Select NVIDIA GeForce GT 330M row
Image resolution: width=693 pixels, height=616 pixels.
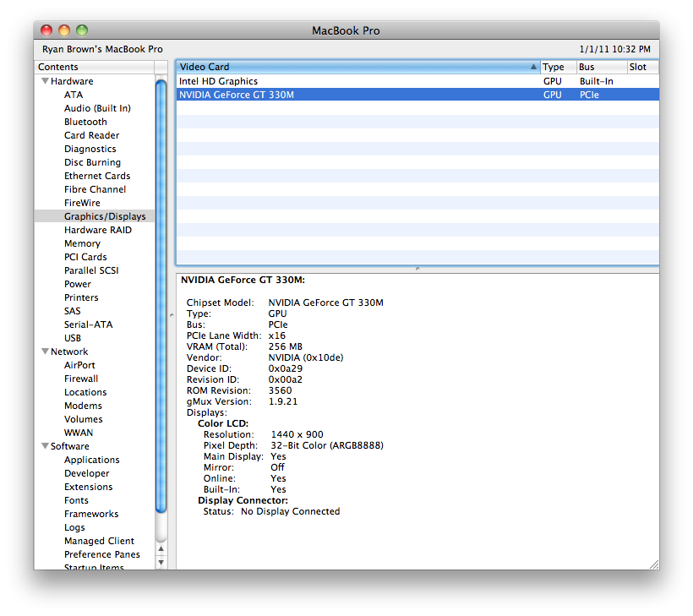point(417,95)
